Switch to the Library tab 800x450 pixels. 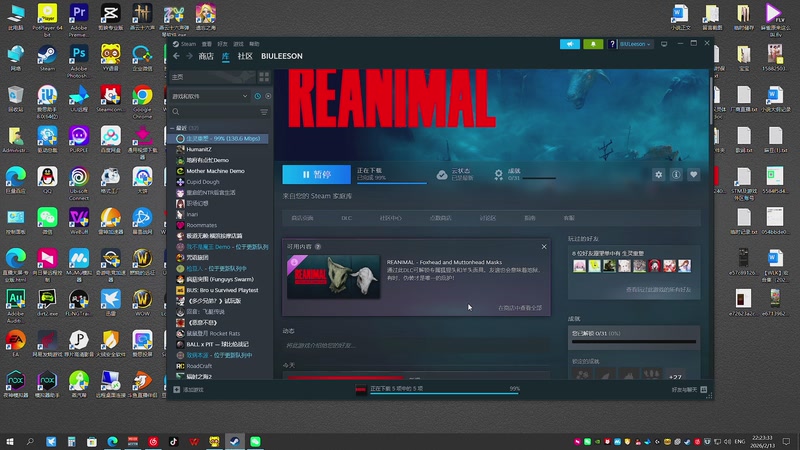226,56
